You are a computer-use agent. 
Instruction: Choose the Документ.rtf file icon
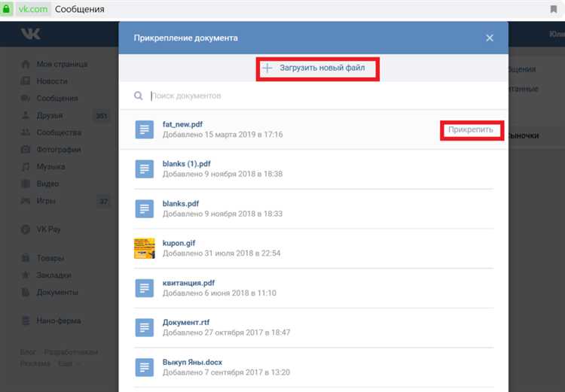point(145,327)
